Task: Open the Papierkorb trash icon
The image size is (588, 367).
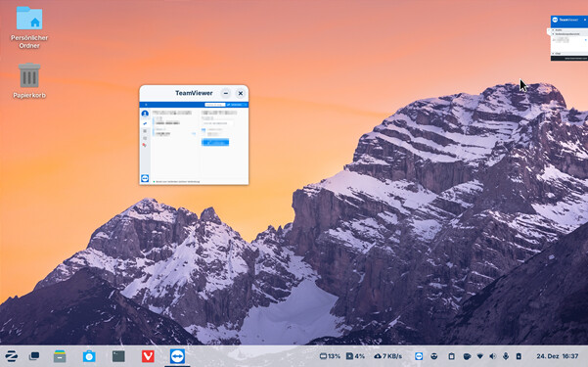Action: pyautogui.click(x=29, y=80)
